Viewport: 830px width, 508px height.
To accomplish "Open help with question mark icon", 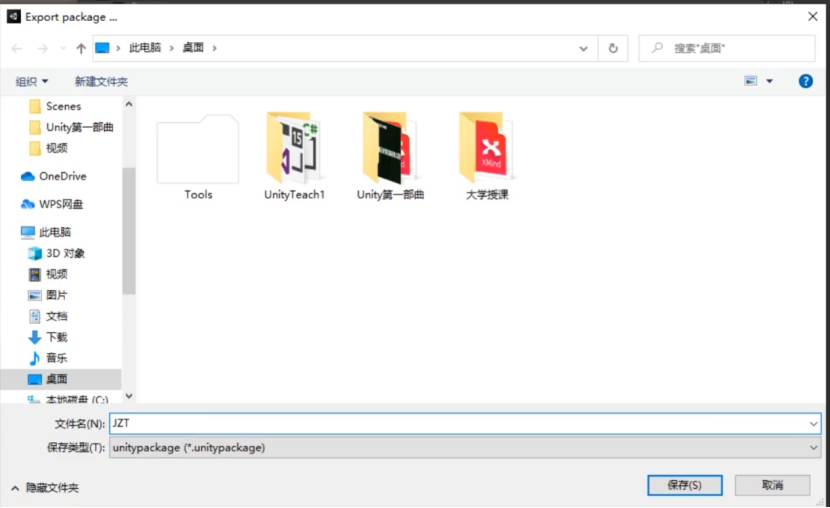I will pos(805,81).
